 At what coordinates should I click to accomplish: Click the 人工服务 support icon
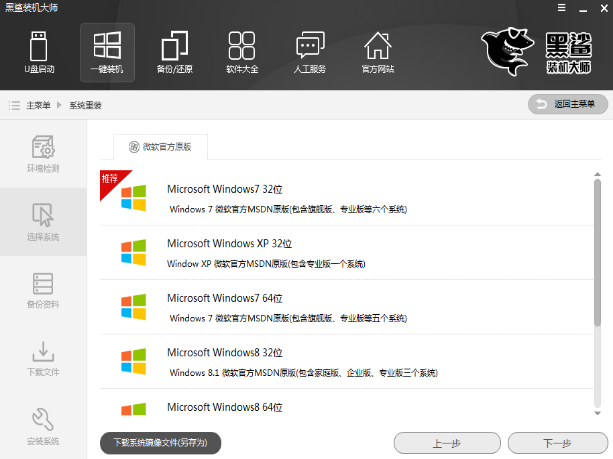pyautogui.click(x=310, y=52)
